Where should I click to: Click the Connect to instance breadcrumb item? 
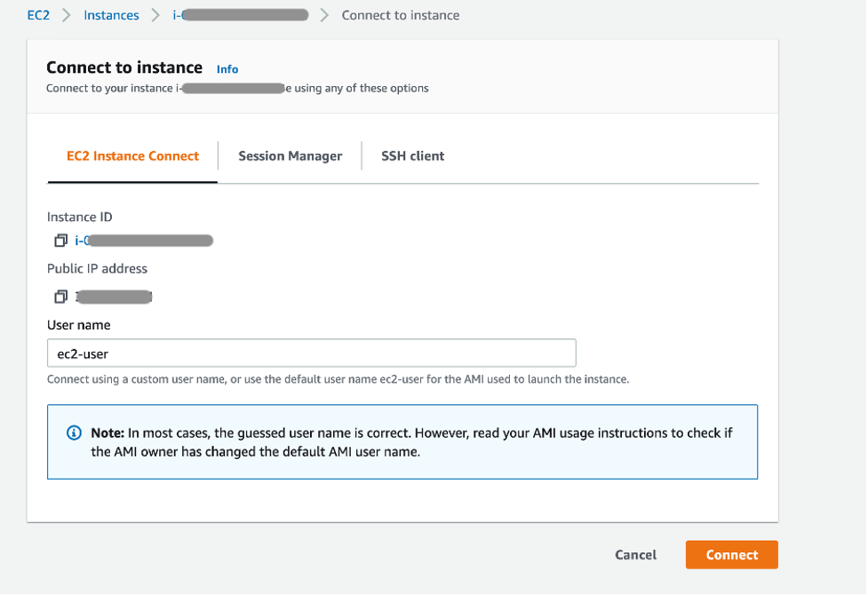pyautogui.click(x=400, y=15)
